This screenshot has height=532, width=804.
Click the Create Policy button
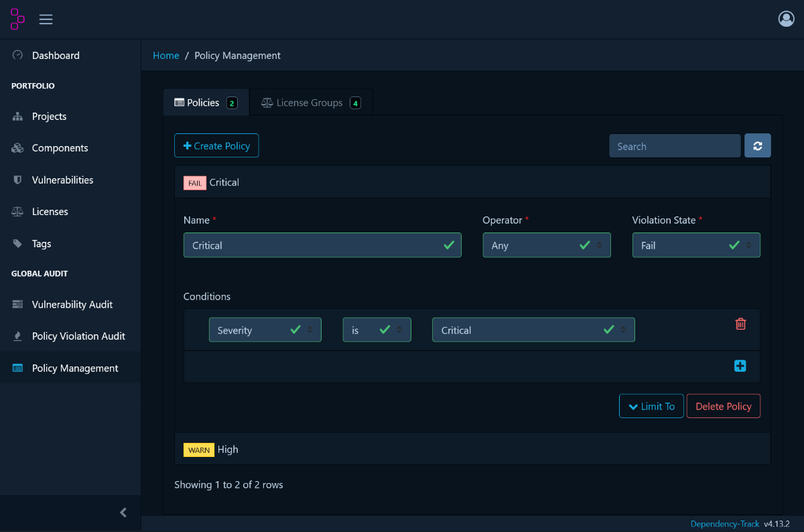coord(216,146)
